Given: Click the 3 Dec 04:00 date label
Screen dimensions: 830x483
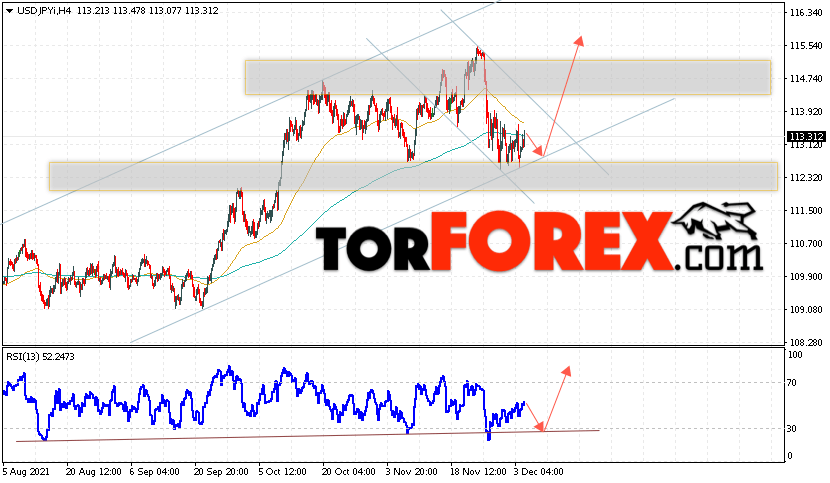Looking at the screenshot, I should pyautogui.click(x=539, y=471).
